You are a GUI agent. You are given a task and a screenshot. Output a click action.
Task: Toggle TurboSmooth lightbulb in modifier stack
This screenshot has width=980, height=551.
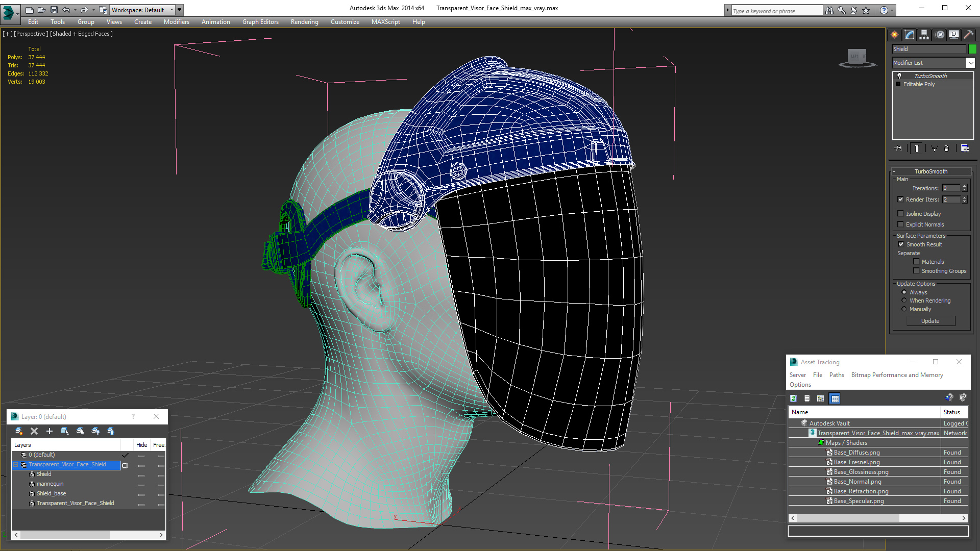pos(899,76)
